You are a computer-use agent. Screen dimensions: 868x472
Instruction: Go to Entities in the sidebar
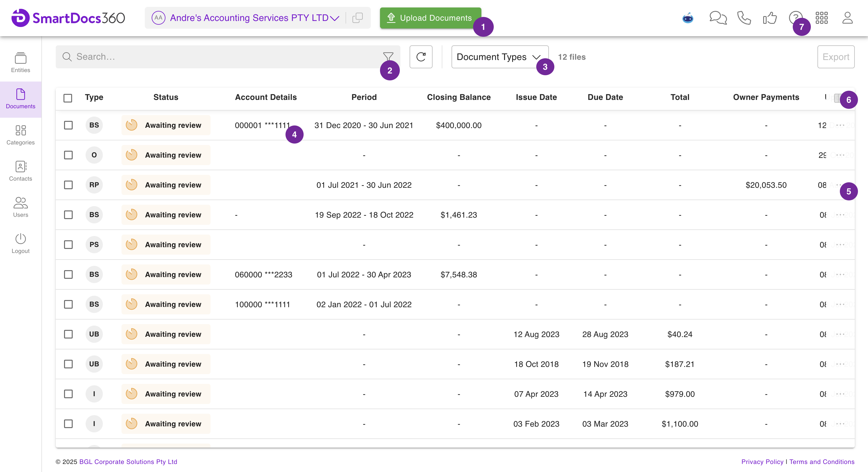pyautogui.click(x=21, y=62)
